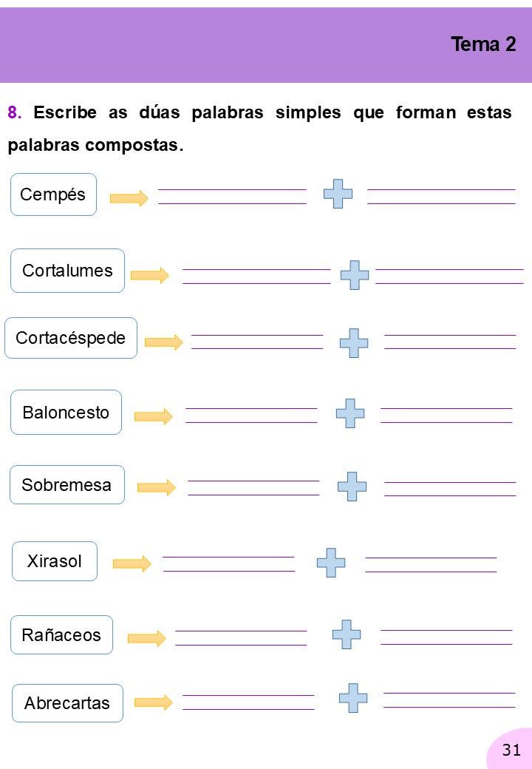
Task: Click the blue plus icon beside Cempés
Action: click(338, 194)
